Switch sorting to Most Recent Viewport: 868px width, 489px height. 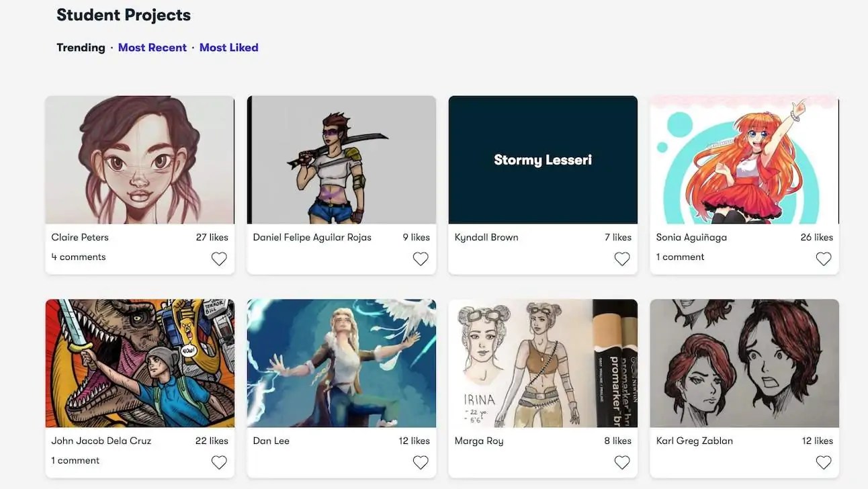[x=152, y=46]
